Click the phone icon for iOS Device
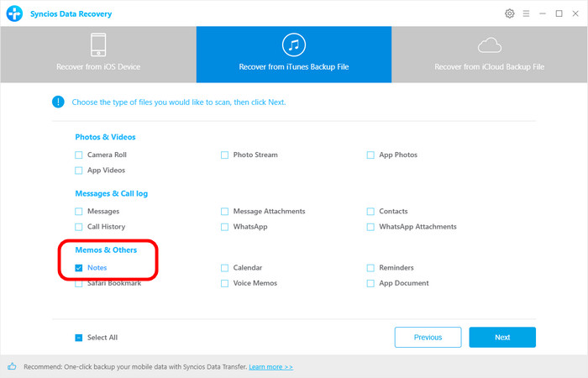 (98, 45)
